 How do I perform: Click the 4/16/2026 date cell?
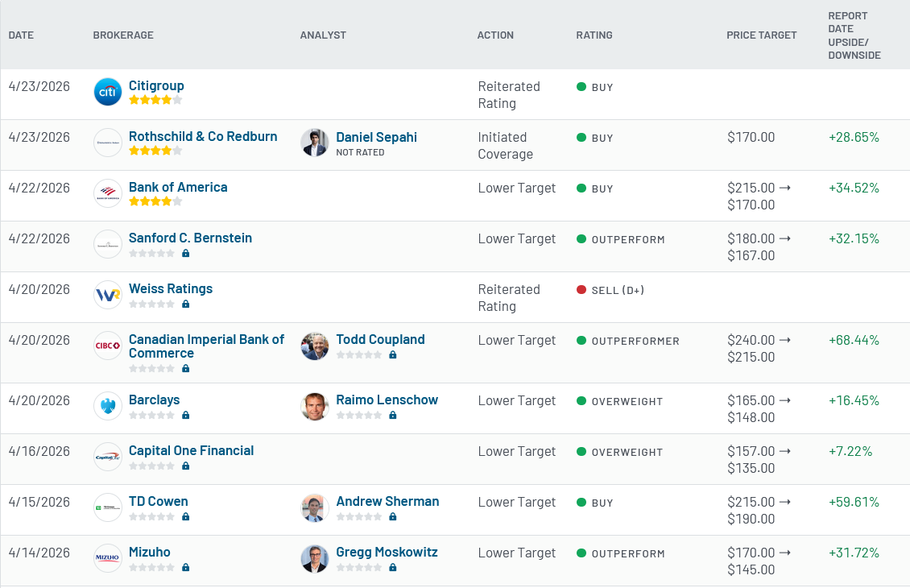tap(39, 451)
